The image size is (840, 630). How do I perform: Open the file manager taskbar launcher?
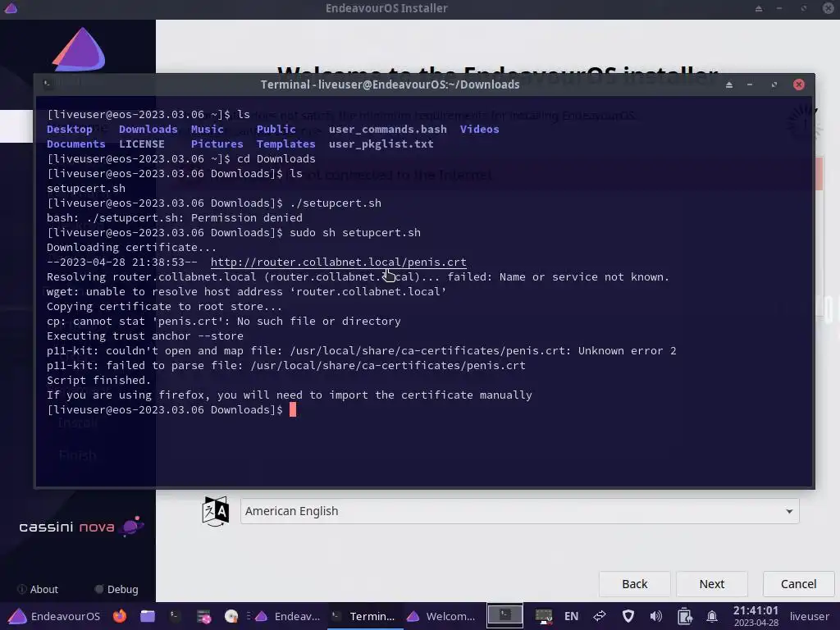148,616
